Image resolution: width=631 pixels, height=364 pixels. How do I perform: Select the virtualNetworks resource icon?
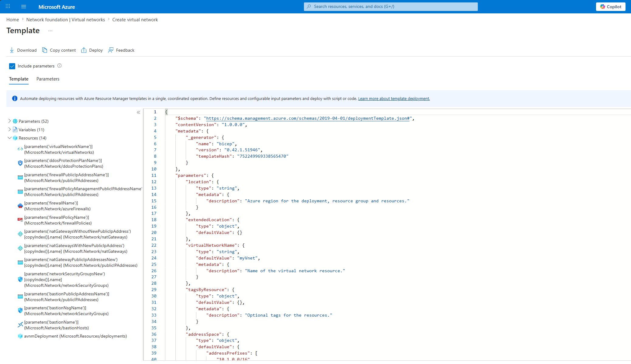[x=20, y=149]
